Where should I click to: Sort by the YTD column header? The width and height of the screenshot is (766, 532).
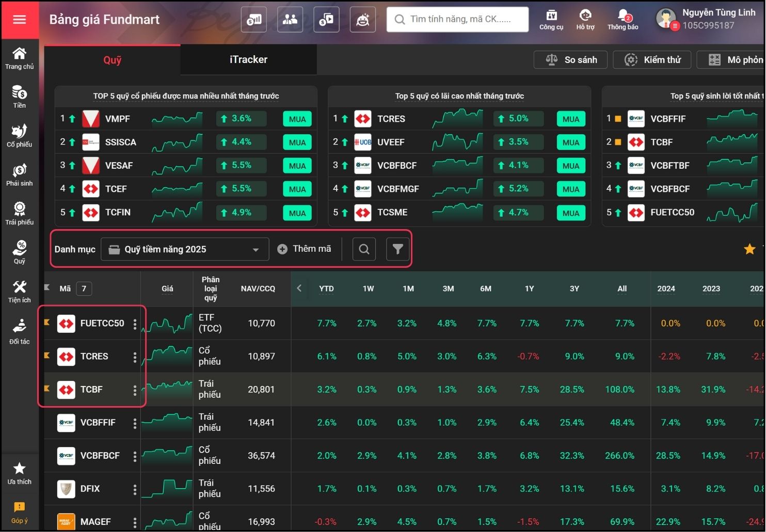326,288
